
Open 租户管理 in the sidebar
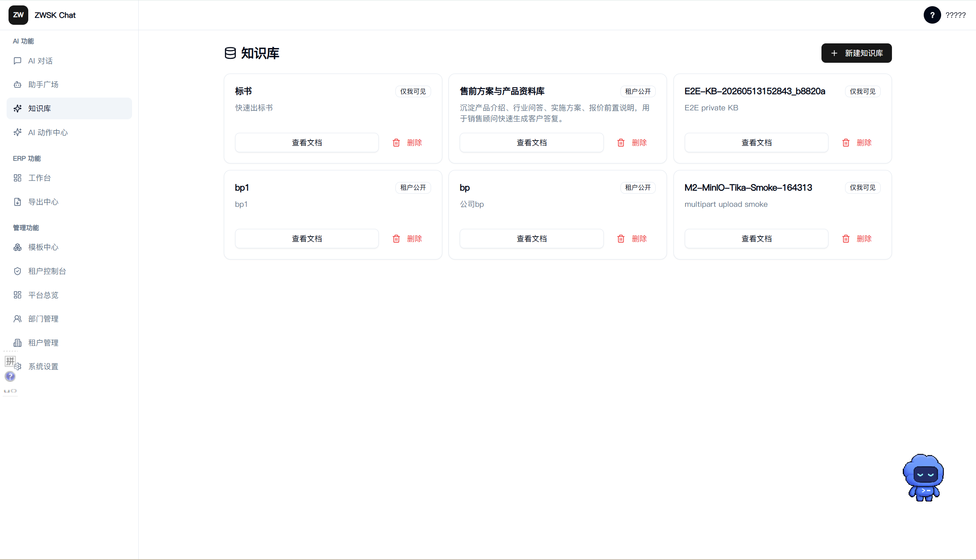point(69,343)
